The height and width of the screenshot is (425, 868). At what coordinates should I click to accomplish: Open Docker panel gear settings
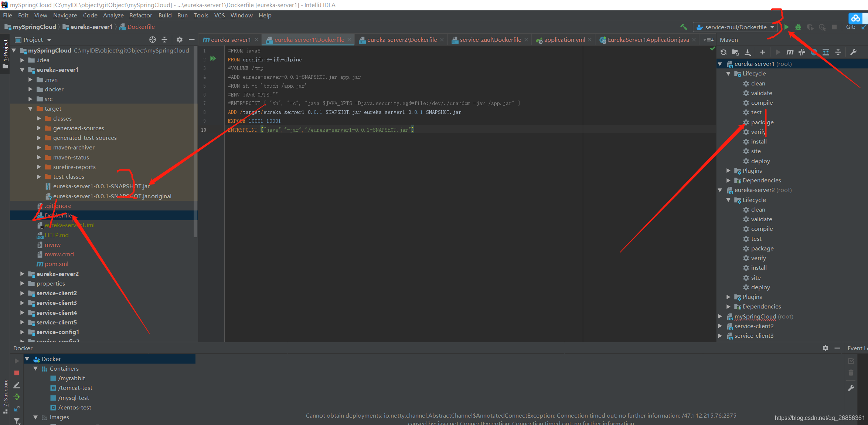coord(826,348)
